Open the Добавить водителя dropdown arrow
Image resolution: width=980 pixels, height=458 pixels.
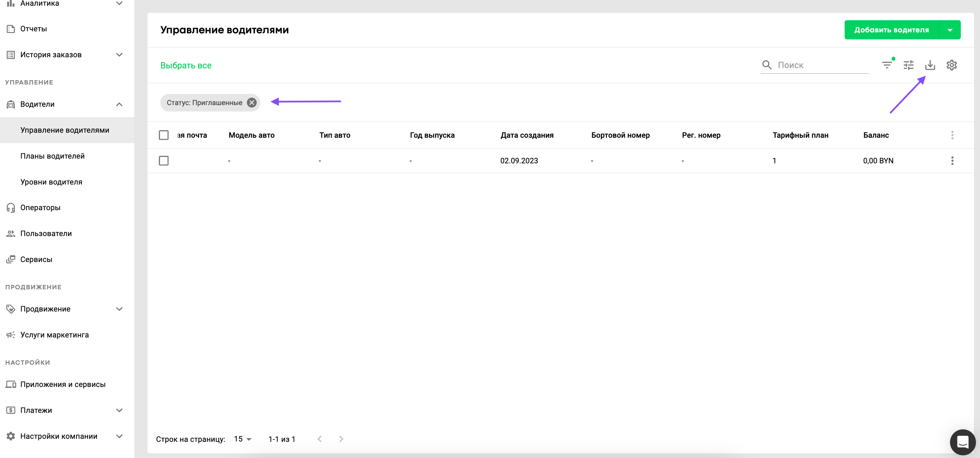950,30
